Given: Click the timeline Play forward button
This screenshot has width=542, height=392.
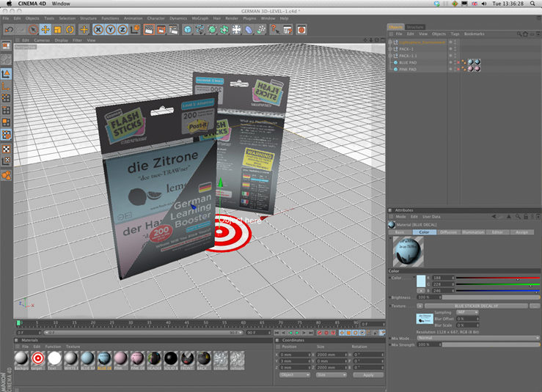Looking at the screenshot, I should (x=297, y=333).
